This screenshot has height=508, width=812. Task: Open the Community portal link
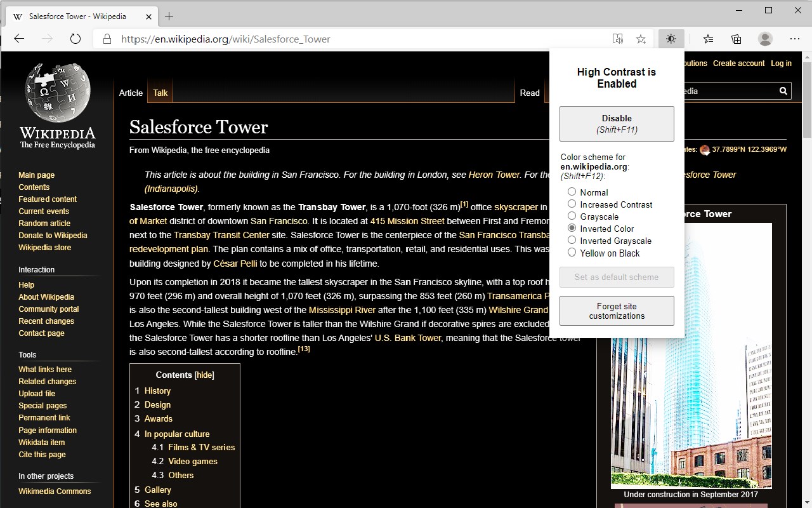(49, 309)
